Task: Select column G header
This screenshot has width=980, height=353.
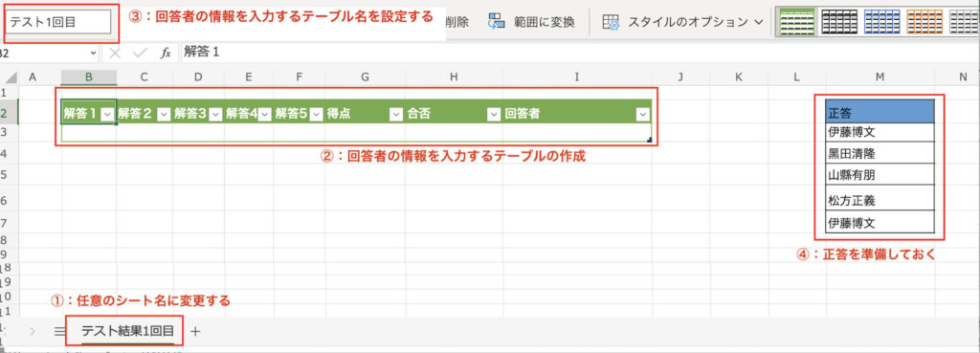Action: click(x=365, y=77)
